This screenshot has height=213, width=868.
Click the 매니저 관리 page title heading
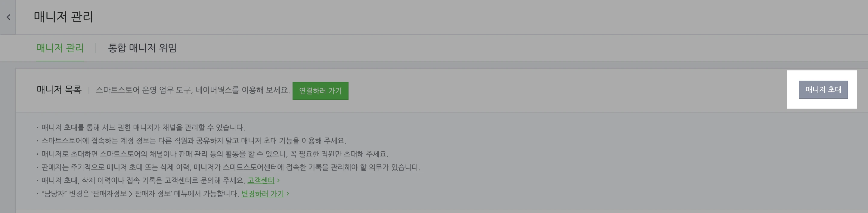click(x=63, y=17)
